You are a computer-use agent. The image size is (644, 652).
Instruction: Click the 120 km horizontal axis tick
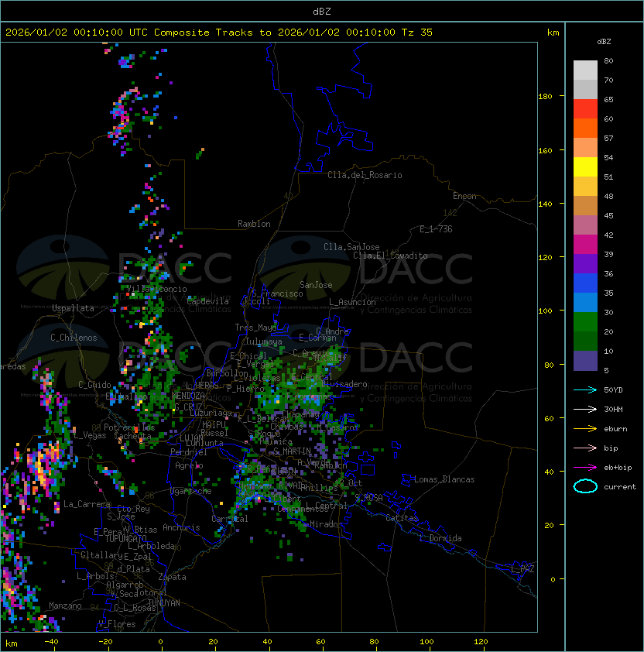(481, 642)
